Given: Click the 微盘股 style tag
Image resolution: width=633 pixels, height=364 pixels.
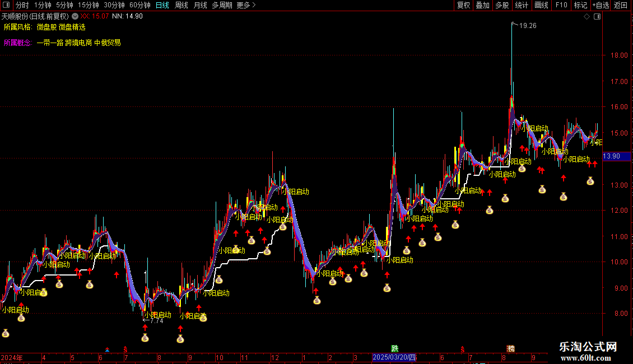Looking at the screenshot, I should 47,27.
